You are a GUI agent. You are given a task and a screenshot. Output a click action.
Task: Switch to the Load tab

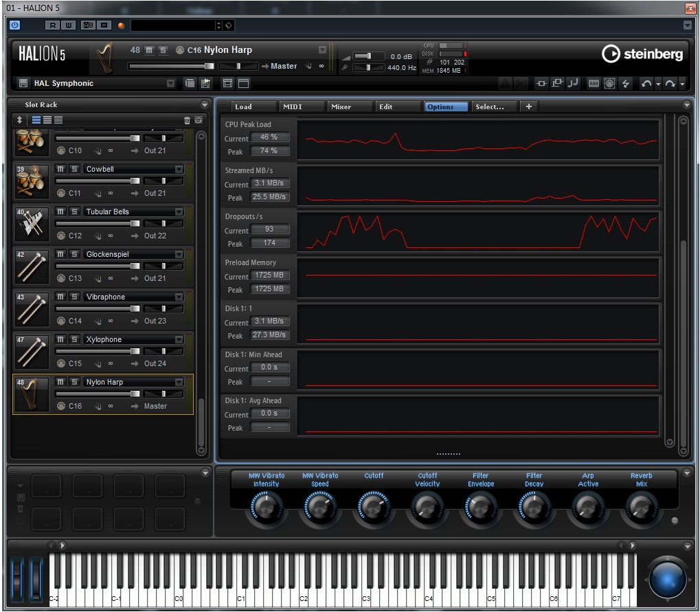(x=253, y=106)
